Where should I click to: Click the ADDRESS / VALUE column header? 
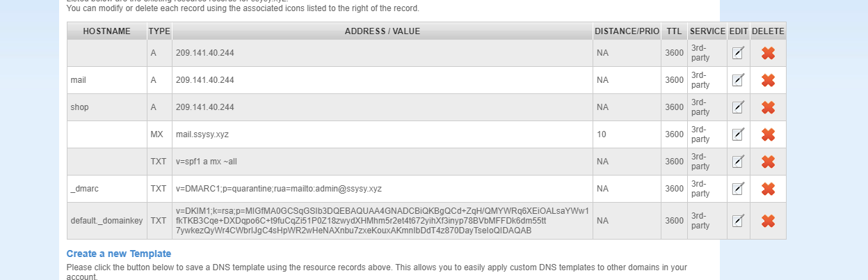point(383,31)
